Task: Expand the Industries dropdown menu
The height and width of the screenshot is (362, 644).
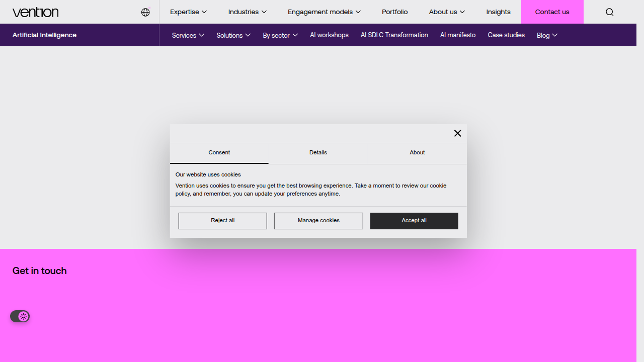Action: pos(247,12)
